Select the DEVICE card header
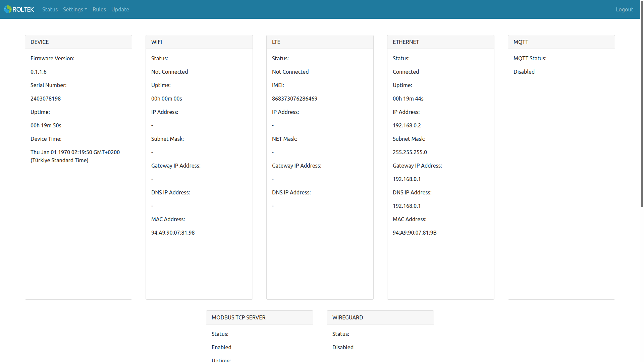This screenshot has width=644, height=362. point(78,42)
